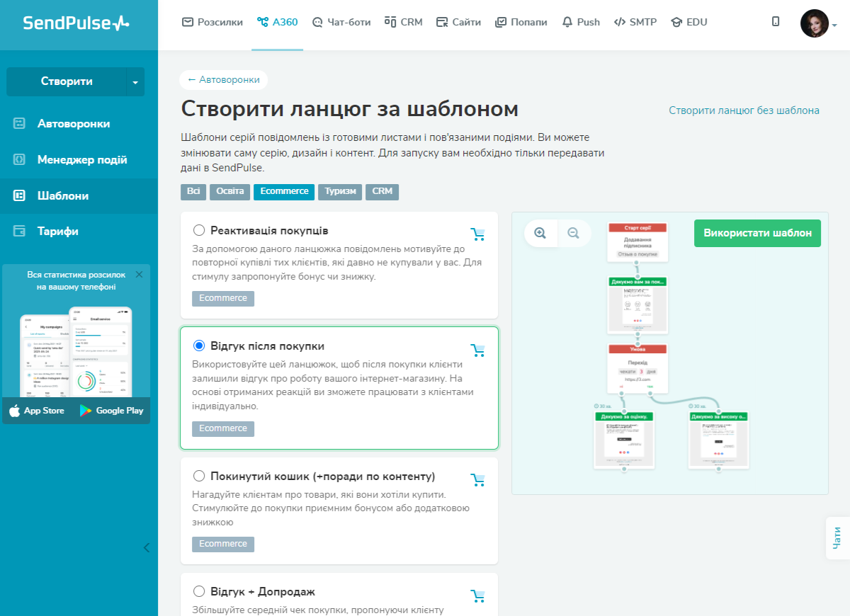
Task: Click the Дякуємо за оцінку email block
Action: pos(624,440)
